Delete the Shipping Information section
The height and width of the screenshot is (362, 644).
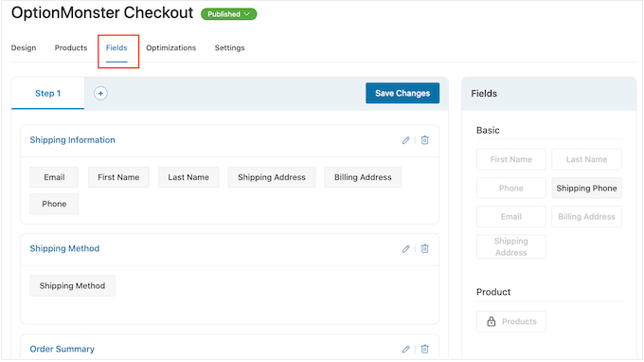424,140
